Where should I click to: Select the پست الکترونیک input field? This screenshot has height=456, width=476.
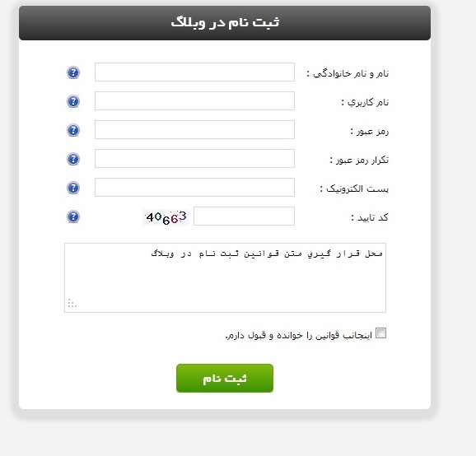coord(194,187)
